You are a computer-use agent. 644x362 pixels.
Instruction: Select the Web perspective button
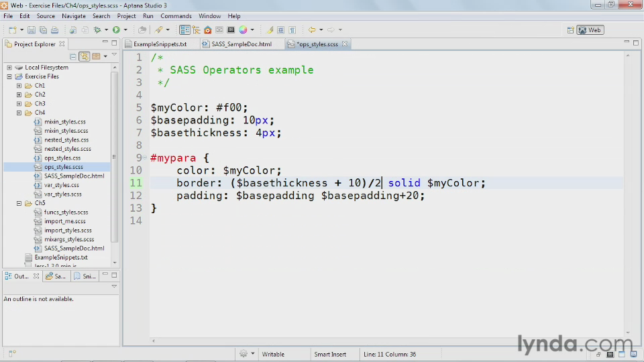point(590,30)
